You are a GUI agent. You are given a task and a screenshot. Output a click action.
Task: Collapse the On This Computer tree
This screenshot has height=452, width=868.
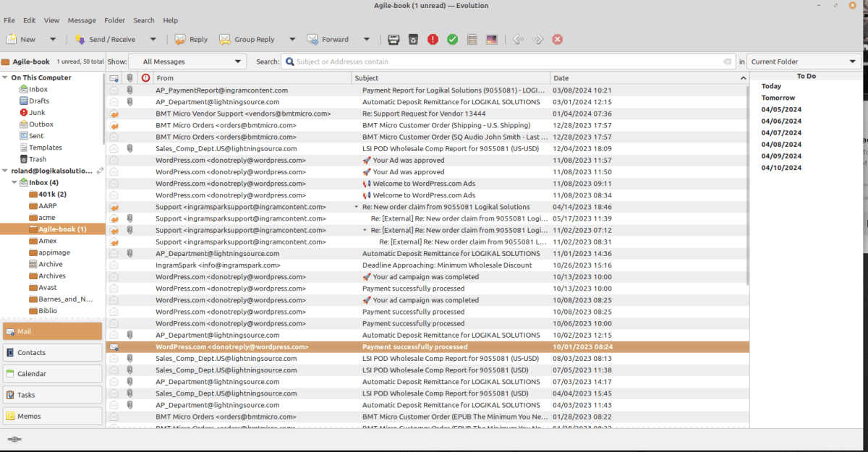tap(5, 77)
